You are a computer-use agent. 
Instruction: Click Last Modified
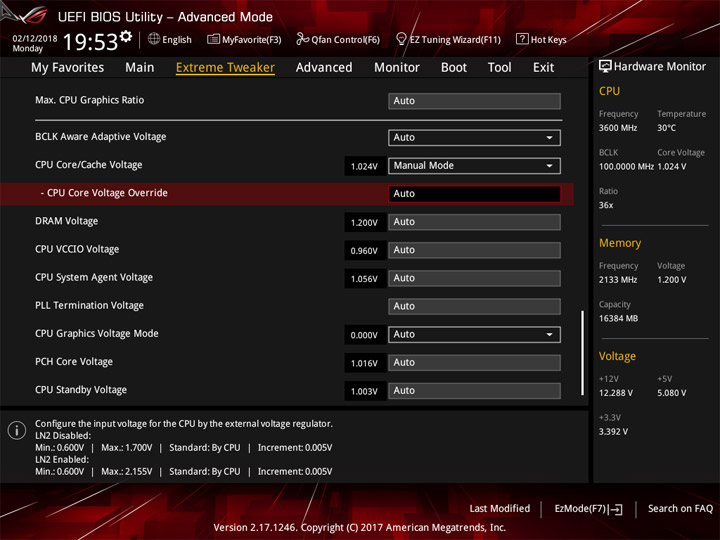tap(500, 509)
